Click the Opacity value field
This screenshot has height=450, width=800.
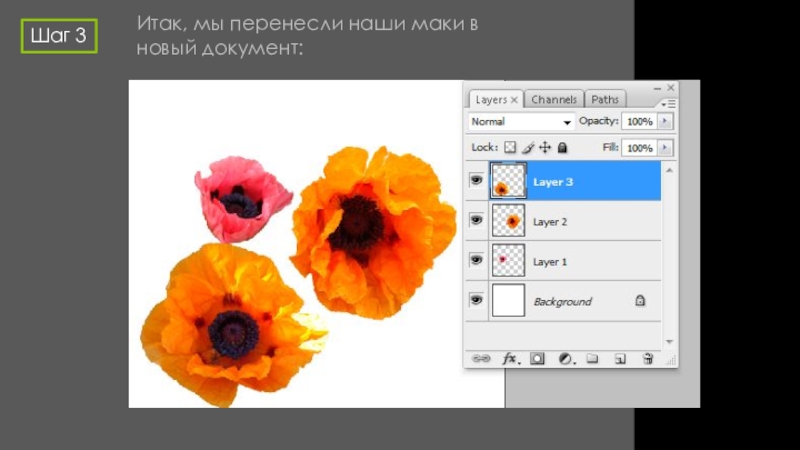638,121
